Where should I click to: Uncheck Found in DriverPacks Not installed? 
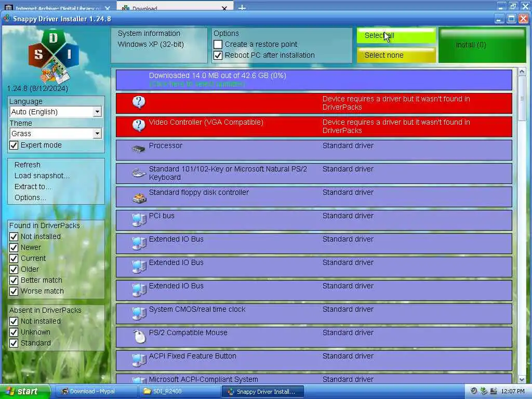[x=14, y=236]
